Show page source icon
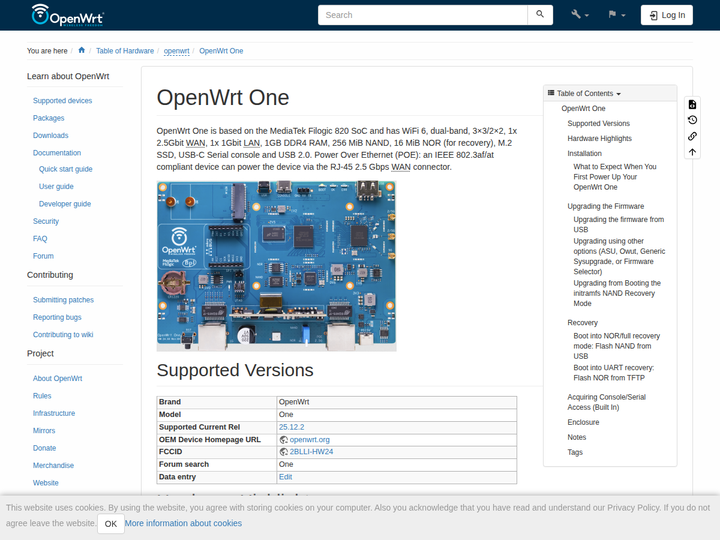This screenshot has width=720, height=540. point(692,105)
